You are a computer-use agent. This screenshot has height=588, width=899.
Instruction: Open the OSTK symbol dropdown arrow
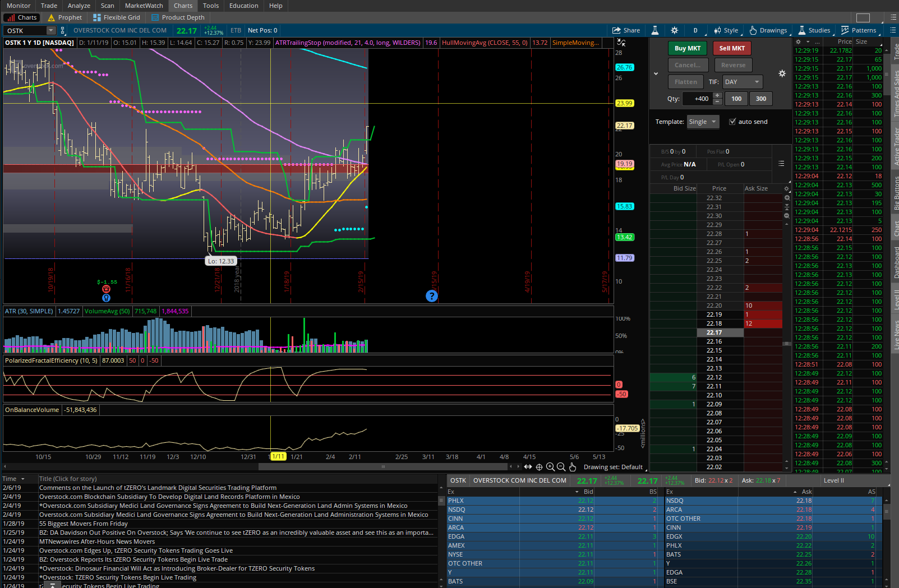pos(51,31)
